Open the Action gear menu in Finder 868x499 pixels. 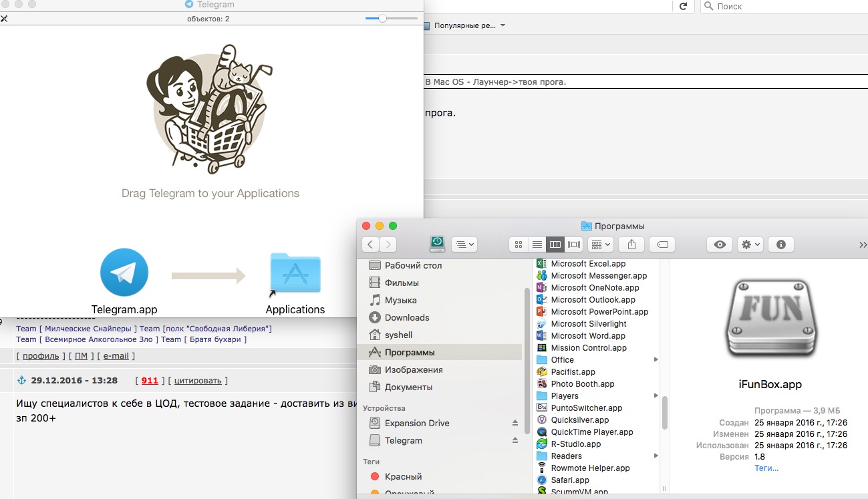coord(750,244)
